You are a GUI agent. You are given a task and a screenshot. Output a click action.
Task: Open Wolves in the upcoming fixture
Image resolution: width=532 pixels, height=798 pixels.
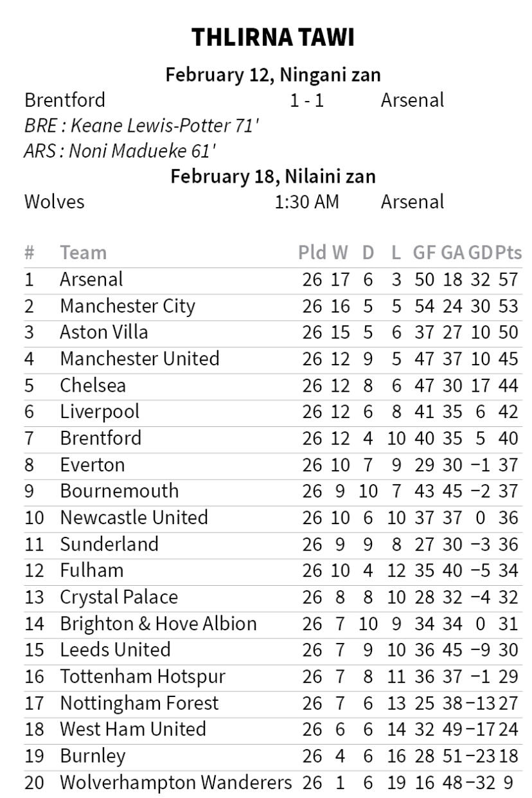pyautogui.click(x=54, y=202)
